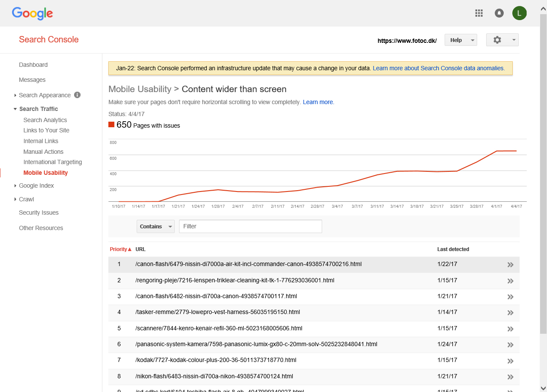Click the Search Console title link
This screenshot has height=392, width=547.
click(49, 39)
